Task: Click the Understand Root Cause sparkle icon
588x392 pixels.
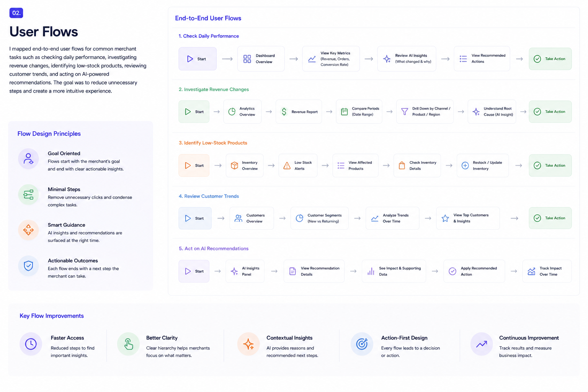Action: [476, 112]
